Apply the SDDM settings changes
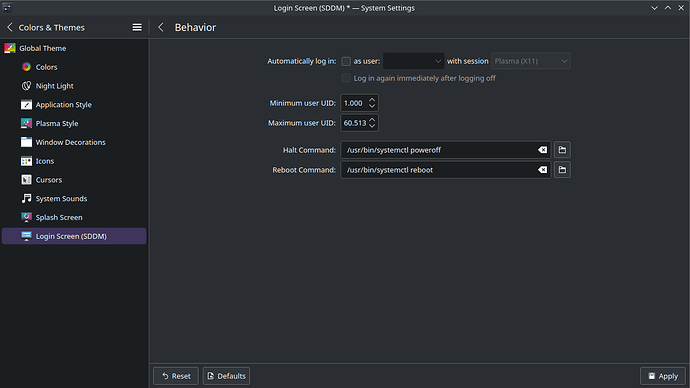The width and height of the screenshot is (690, 388). tap(663, 376)
